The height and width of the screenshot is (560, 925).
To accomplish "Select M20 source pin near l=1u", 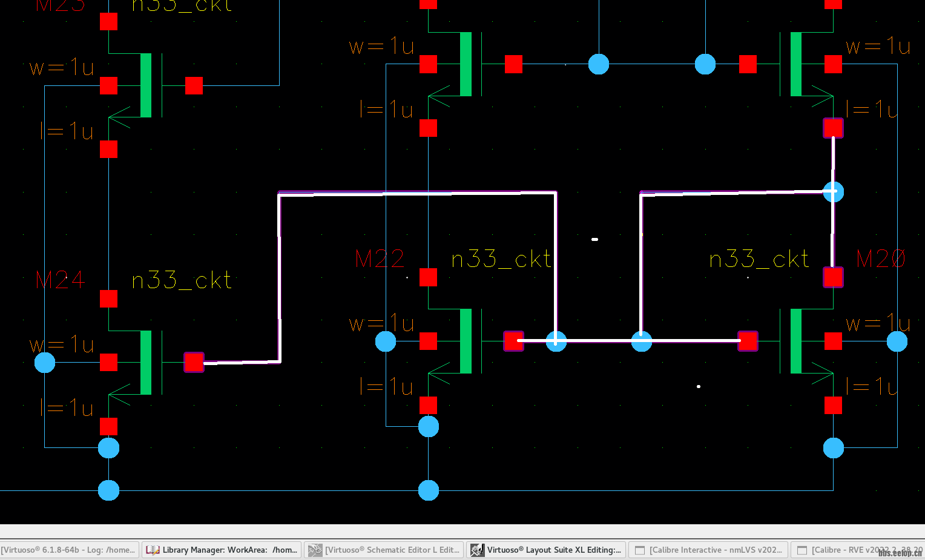I will (x=833, y=405).
